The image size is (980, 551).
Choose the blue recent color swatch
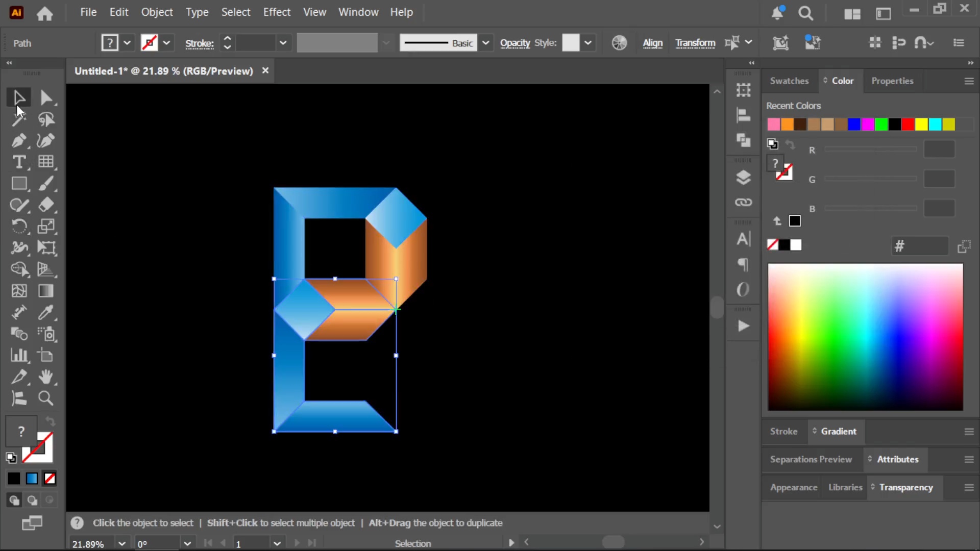(x=854, y=124)
